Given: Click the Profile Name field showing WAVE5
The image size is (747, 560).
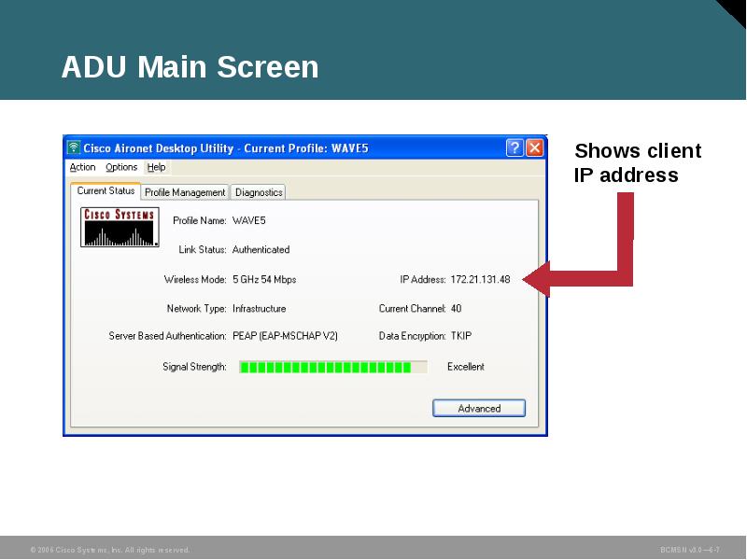Looking at the screenshot, I should click(250, 221).
